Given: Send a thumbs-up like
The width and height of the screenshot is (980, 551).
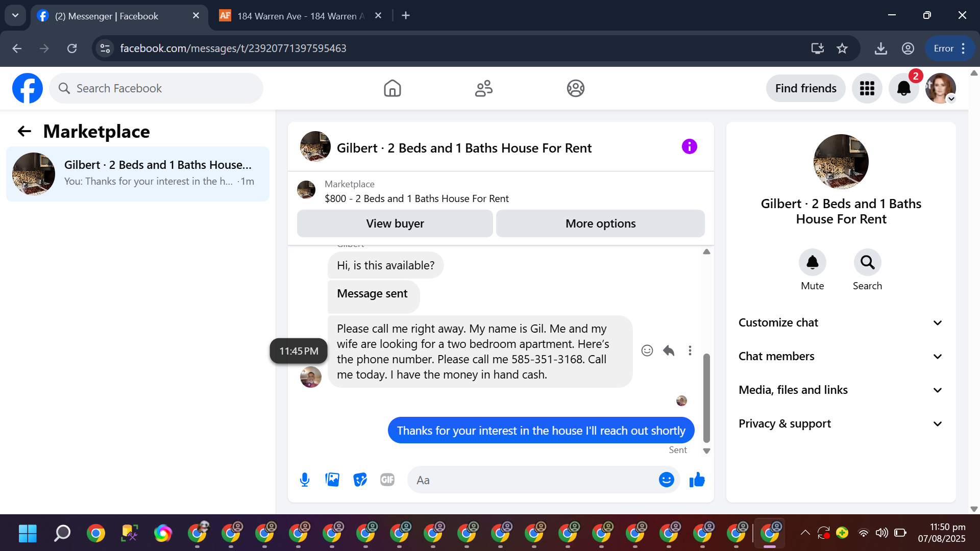Looking at the screenshot, I should [697, 480].
